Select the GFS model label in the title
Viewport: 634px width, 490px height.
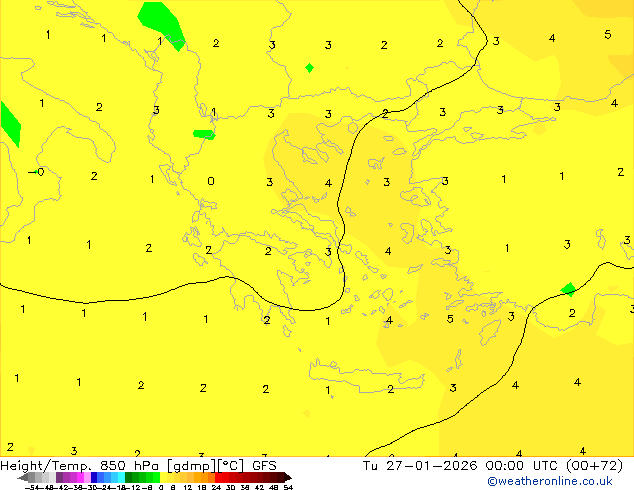pyautogui.click(x=264, y=465)
